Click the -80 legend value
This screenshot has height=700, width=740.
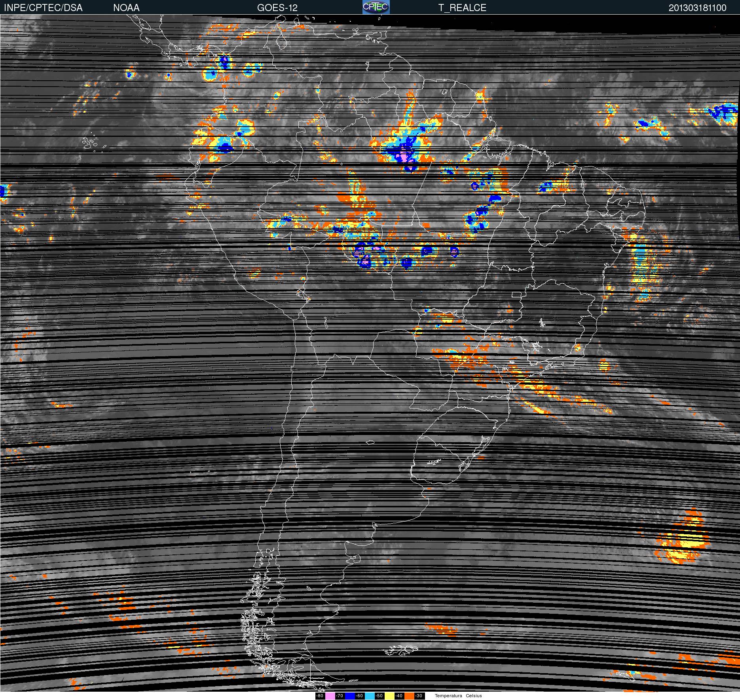tap(320, 696)
